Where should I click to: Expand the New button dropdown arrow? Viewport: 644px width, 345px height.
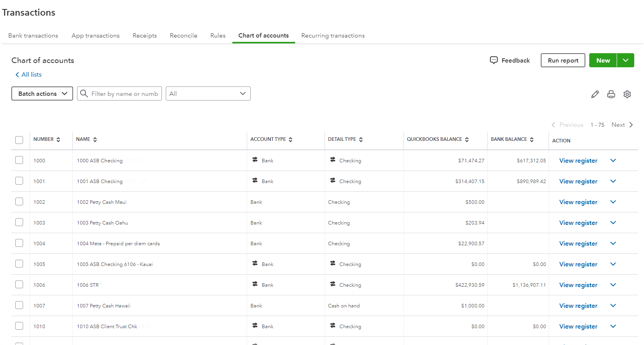[626, 60]
